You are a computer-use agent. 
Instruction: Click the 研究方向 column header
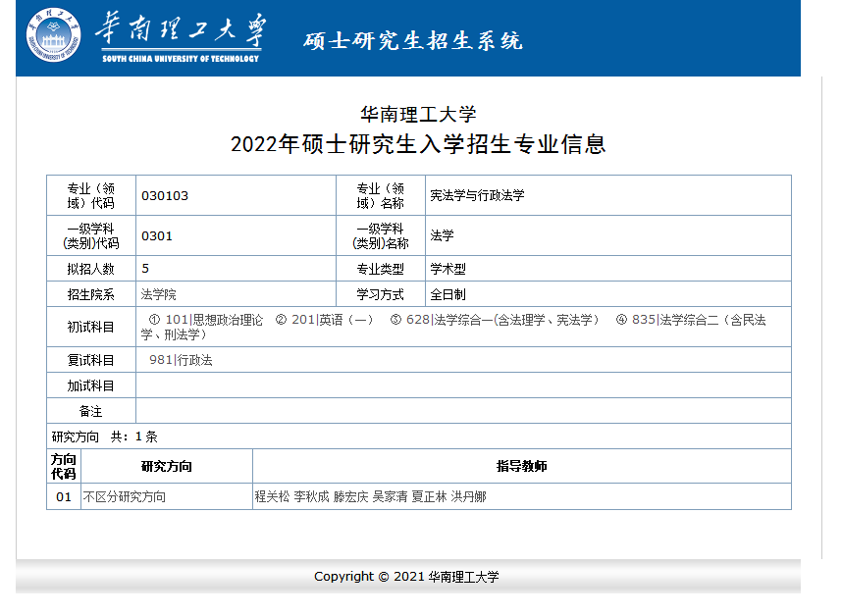tap(167, 466)
